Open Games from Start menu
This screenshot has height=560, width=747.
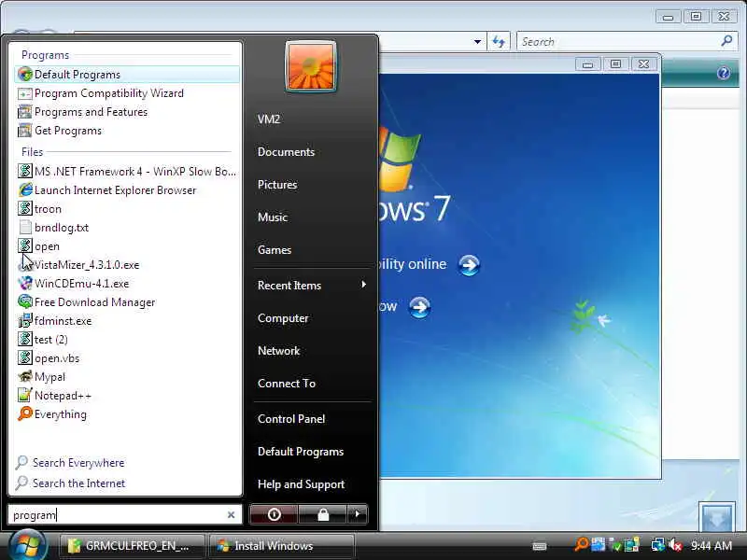tap(275, 250)
